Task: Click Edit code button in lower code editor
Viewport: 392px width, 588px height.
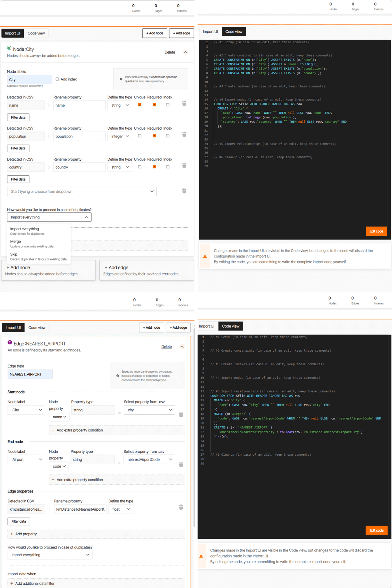Action: 376,530
